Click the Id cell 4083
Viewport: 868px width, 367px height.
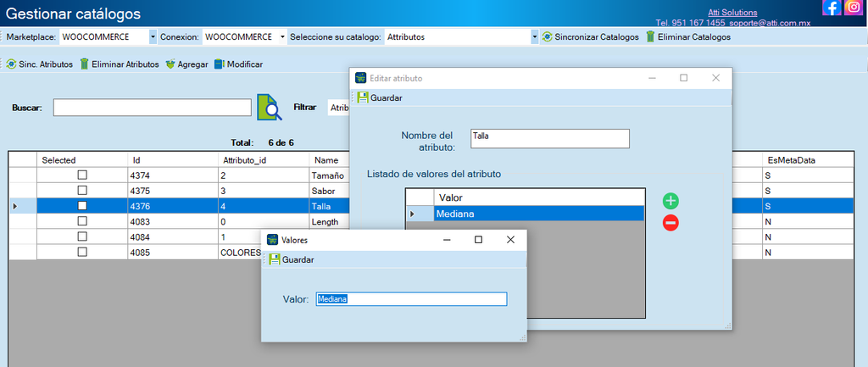173,221
